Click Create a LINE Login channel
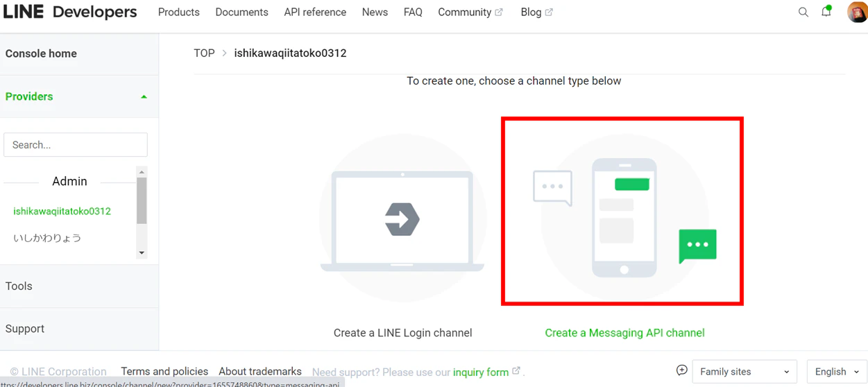This screenshot has height=387, width=868. tap(402, 333)
